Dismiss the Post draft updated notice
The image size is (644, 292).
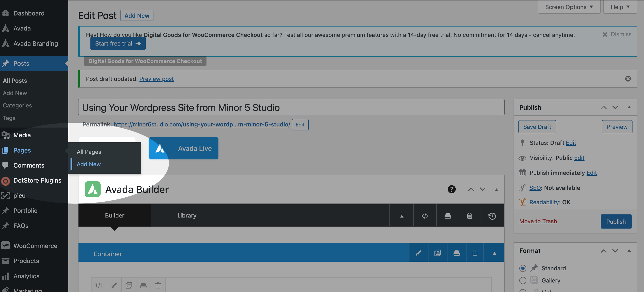(628, 79)
